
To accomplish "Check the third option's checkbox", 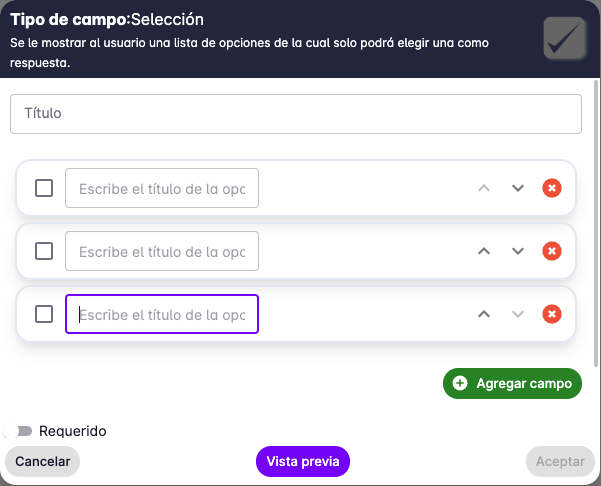I will (x=44, y=314).
